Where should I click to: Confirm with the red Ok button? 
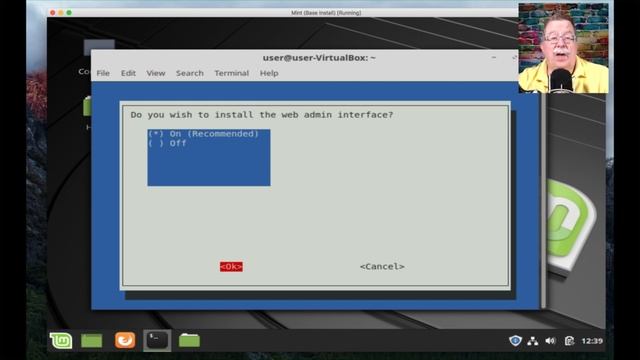pos(231,267)
